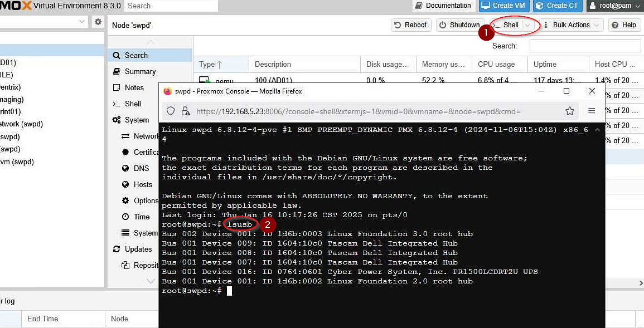Select the Search menu item
The height and width of the screenshot is (328, 644).
coord(150,55)
